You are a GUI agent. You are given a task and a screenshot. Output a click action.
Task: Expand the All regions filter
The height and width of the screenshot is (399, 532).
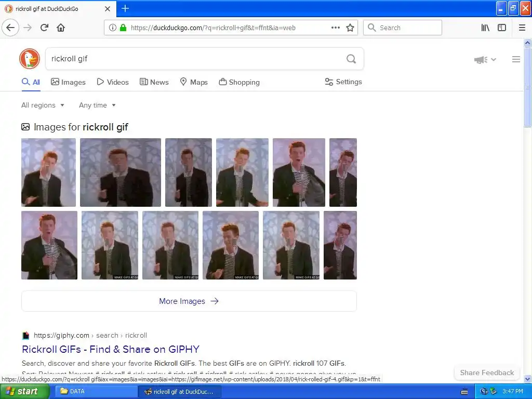pos(43,105)
